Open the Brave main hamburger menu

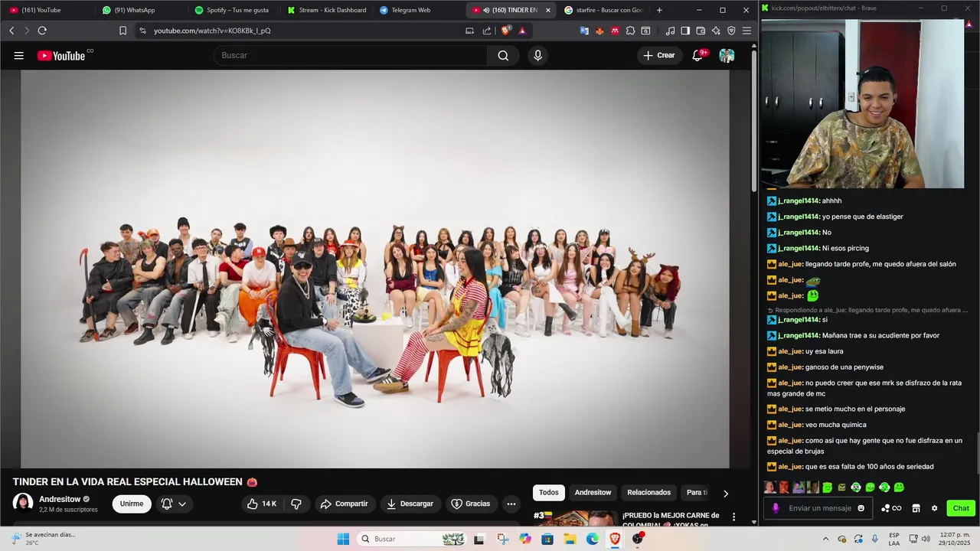point(746,31)
